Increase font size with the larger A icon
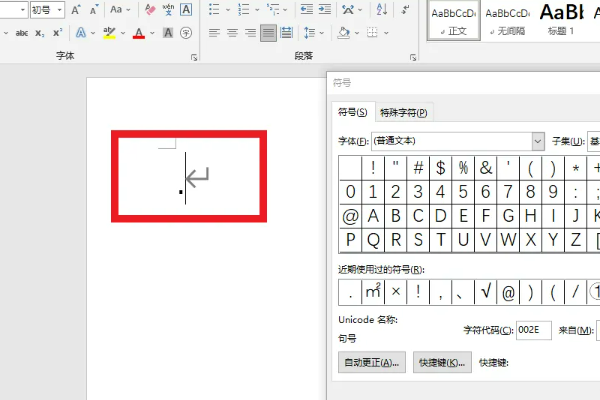This screenshot has width=600, height=400. point(76,10)
